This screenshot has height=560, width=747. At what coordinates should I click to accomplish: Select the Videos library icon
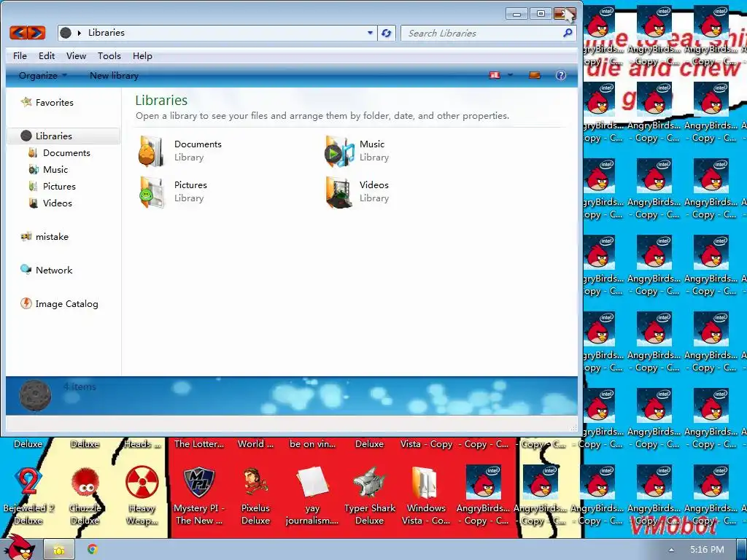[x=339, y=192]
